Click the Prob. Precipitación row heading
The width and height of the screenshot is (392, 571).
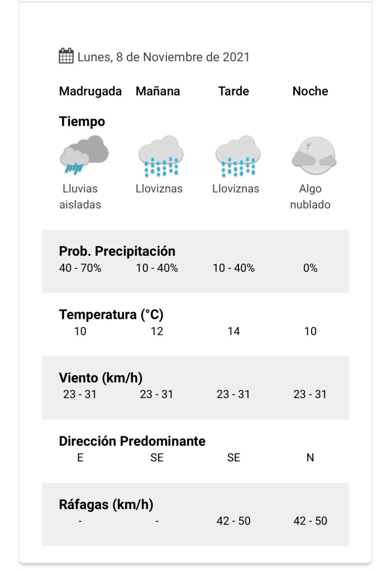(x=117, y=251)
